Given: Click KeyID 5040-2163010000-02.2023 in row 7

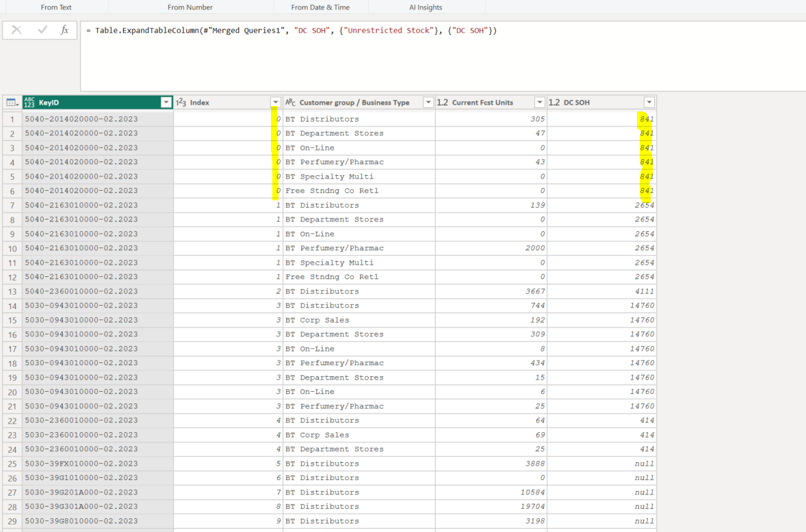Looking at the screenshot, I should (x=98, y=205).
